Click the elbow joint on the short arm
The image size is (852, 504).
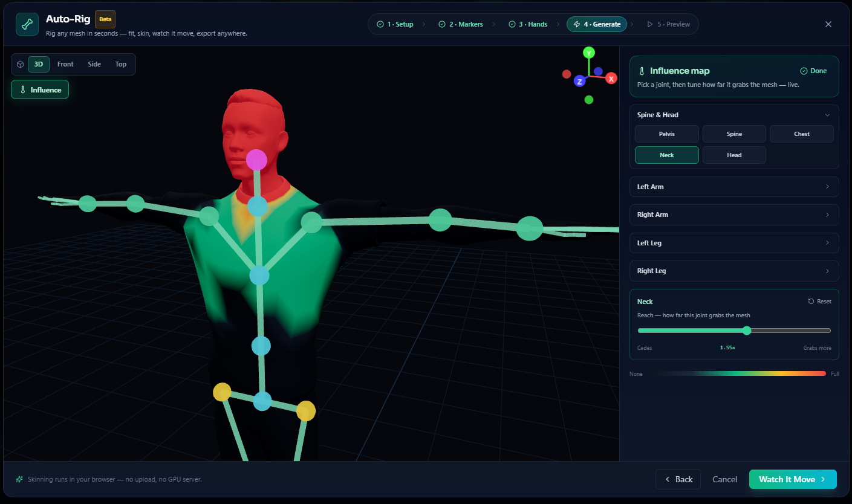tap(135, 204)
